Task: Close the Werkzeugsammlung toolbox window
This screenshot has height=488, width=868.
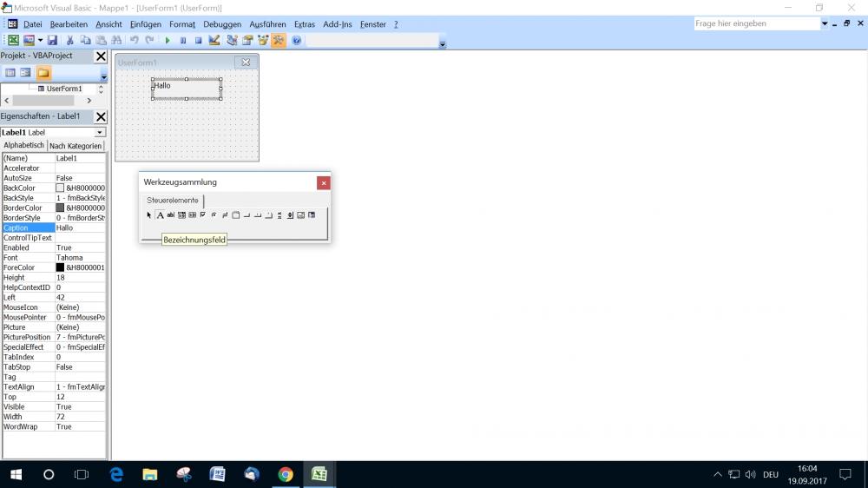Action: (x=323, y=182)
